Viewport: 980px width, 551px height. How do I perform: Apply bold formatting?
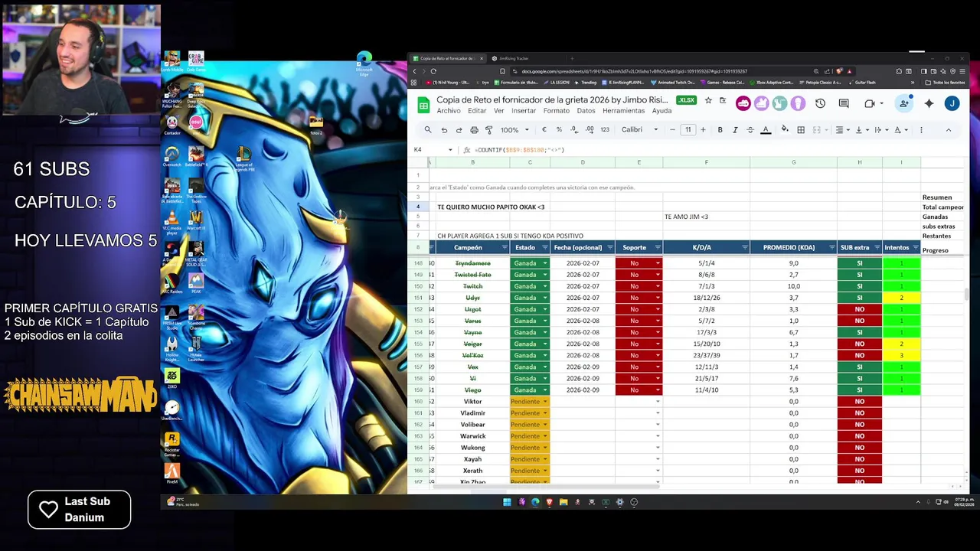point(720,130)
